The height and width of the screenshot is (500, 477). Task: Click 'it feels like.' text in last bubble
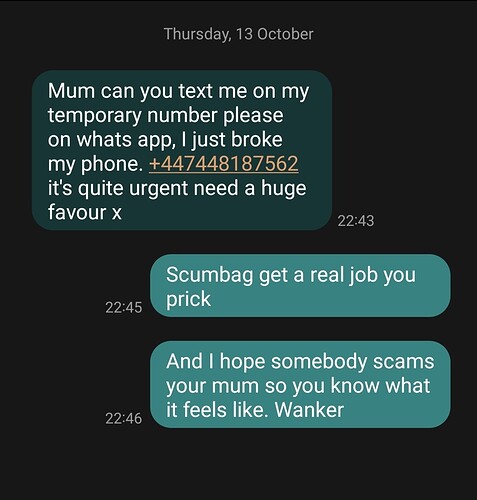[x=217, y=410]
